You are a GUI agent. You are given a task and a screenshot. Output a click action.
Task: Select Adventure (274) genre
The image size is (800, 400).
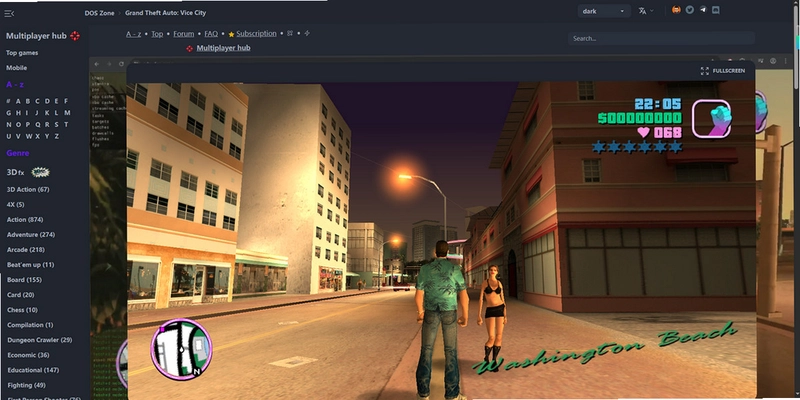[x=31, y=235]
